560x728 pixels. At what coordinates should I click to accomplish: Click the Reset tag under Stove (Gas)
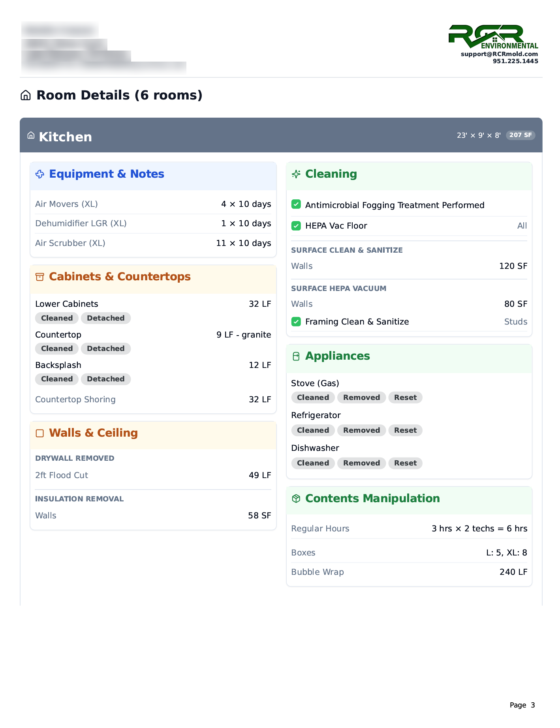(x=406, y=398)
